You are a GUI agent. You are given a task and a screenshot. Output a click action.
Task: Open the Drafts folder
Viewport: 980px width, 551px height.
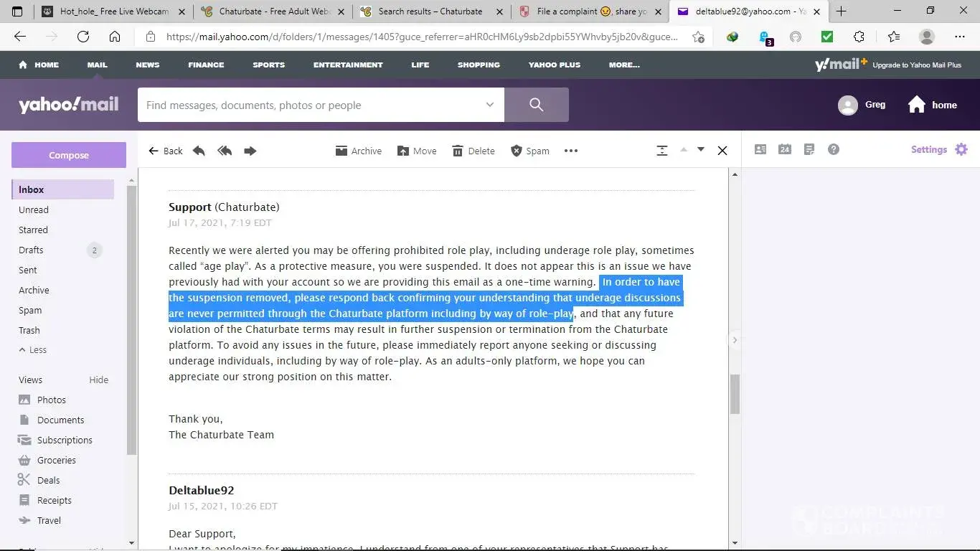[31, 250]
